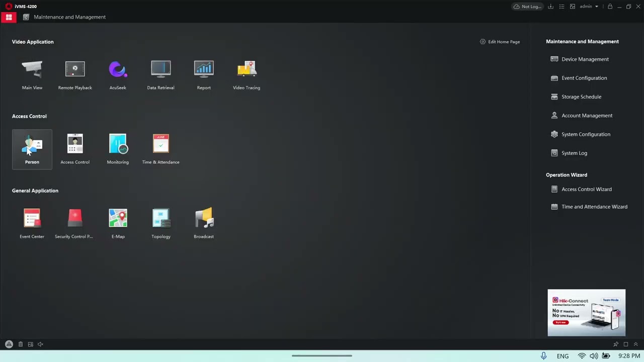This screenshot has height=362, width=644.
Task: Pin the bottom alarm panel
Action: (616, 344)
